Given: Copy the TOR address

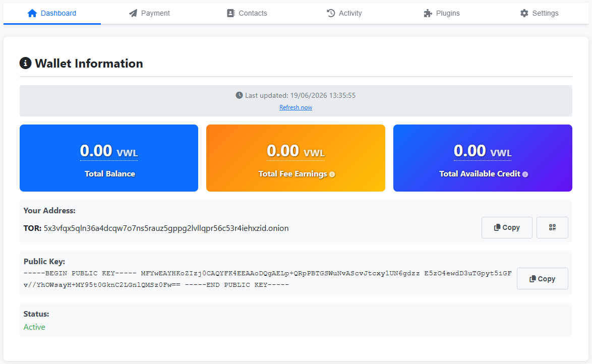Looking at the screenshot, I should (x=507, y=227).
